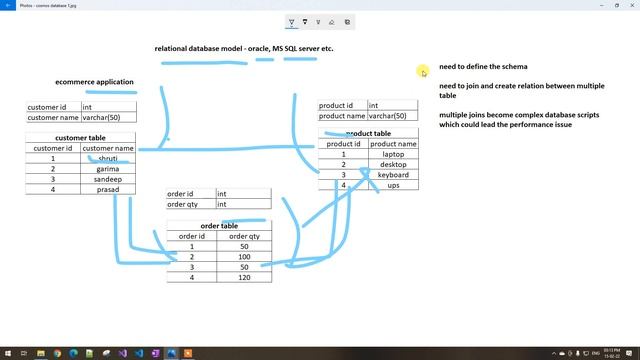Open the green document taskbar icon
The image size is (640, 360).
[89, 353]
